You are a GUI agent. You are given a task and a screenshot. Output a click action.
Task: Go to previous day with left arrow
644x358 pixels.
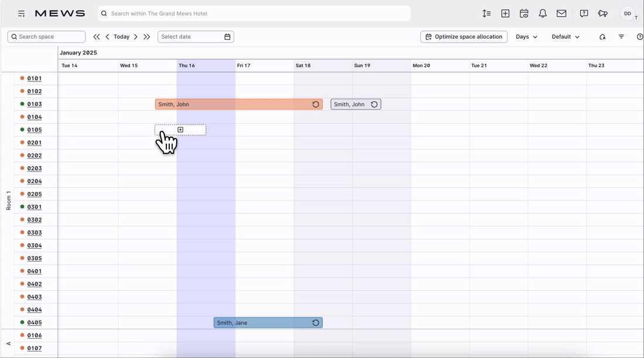tap(107, 37)
